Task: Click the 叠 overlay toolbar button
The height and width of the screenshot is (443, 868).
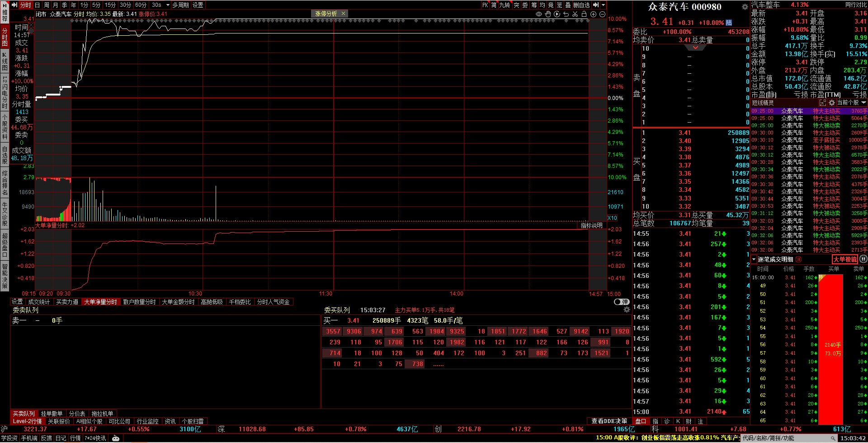Action: (x=568, y=5)
